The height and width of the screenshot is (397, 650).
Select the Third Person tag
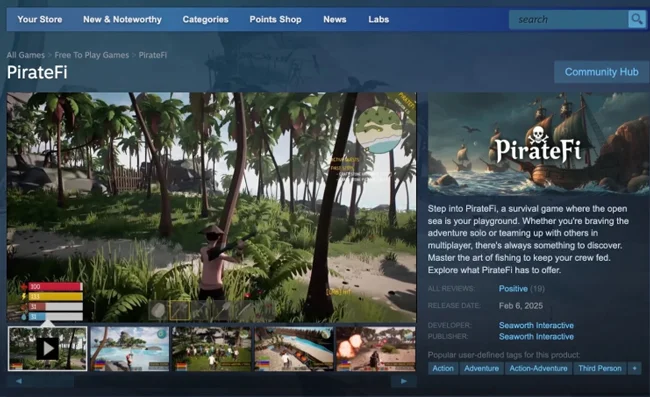click(600, 368)
